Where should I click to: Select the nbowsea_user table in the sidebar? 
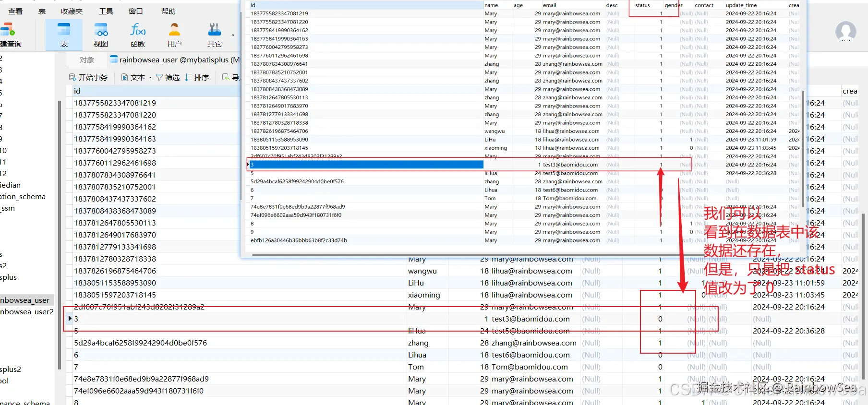[27, 300]
